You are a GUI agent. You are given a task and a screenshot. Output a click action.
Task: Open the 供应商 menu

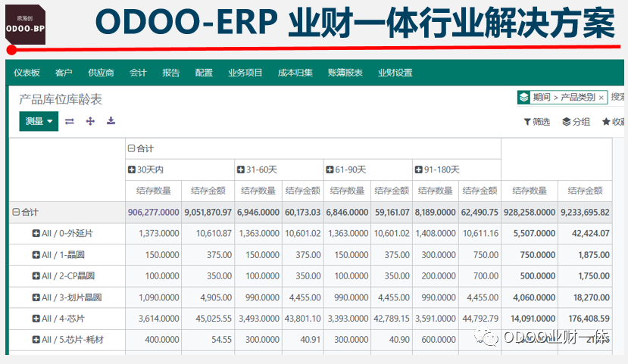101,73
